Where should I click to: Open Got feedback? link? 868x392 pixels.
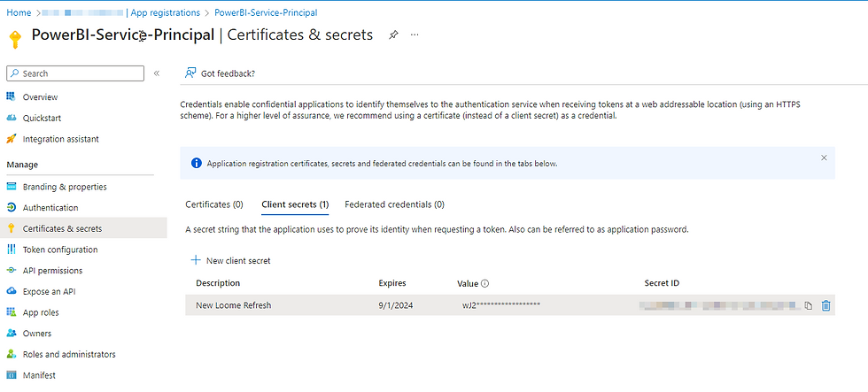click(229, 73)
